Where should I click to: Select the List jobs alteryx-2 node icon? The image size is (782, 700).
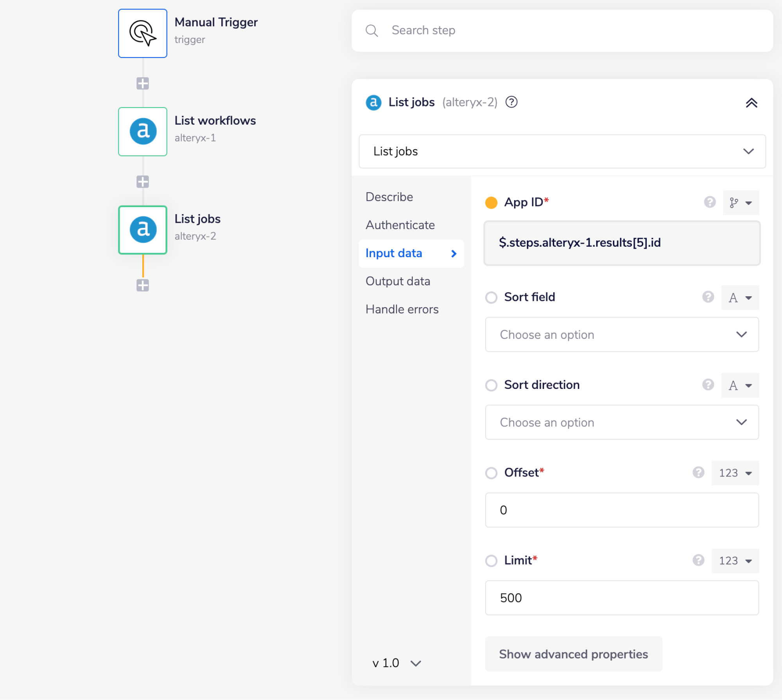click(143, 230)
